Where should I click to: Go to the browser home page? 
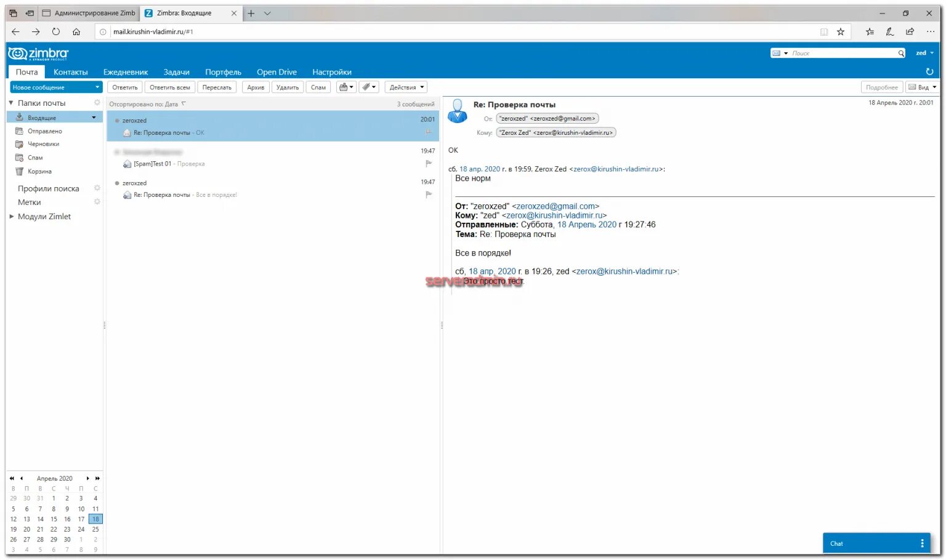pos(76,31)
